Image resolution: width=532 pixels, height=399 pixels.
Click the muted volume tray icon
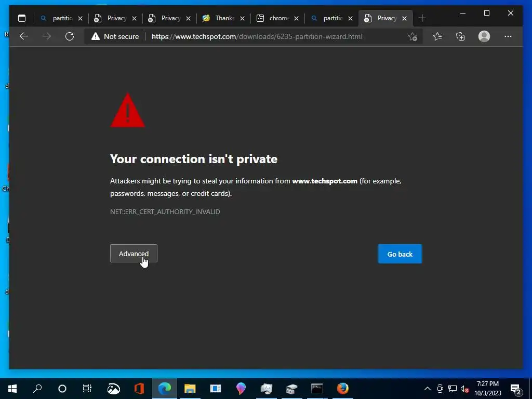[x=465, y=389]
